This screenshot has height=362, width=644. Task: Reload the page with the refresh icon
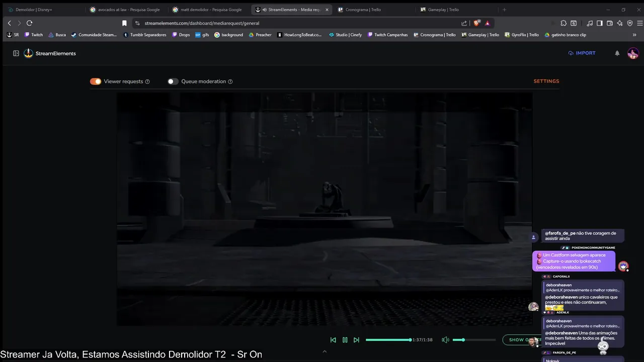(x=30, y=23)
